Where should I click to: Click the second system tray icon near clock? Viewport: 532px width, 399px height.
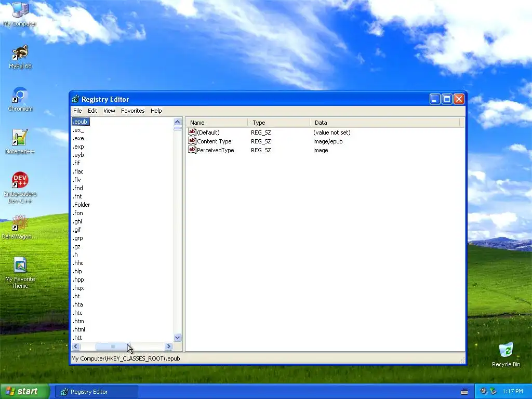point(493,391)
